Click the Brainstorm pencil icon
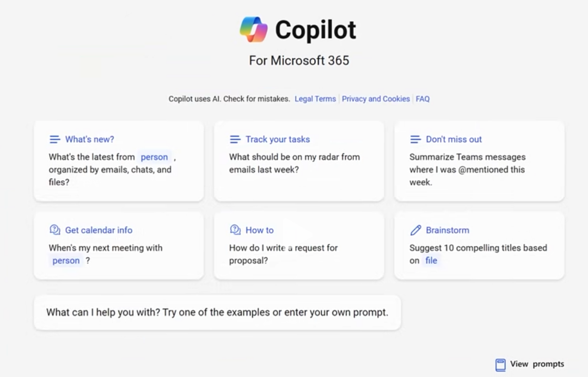The width and height of the screenshot is (588, 377). coord(415,230)
